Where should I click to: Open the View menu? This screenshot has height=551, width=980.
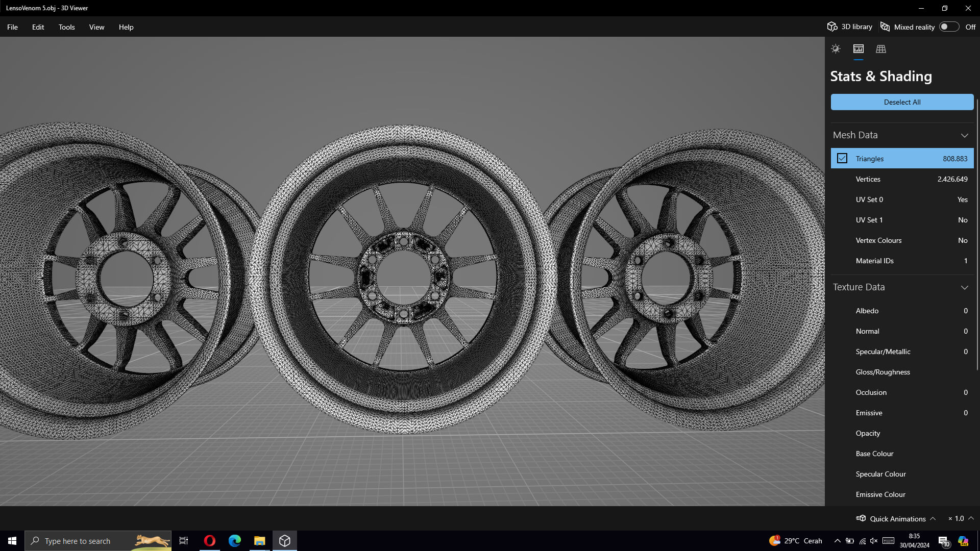pos(96,27)
